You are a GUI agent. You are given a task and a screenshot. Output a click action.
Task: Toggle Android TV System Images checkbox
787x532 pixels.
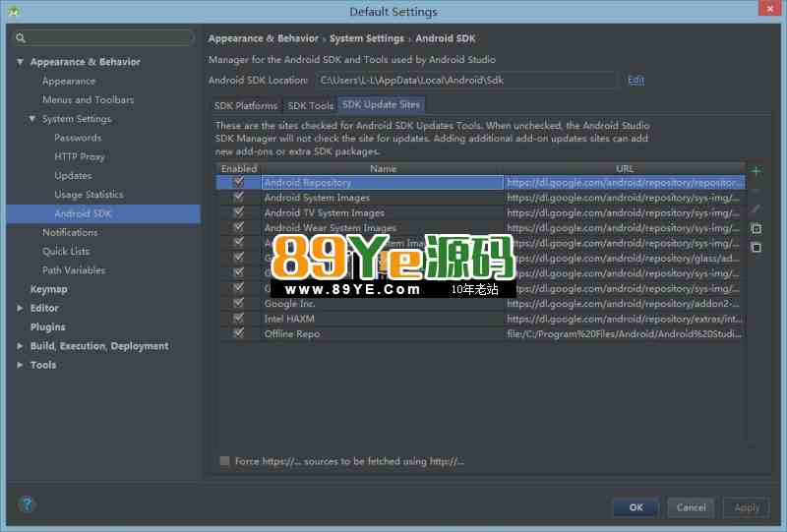click(x=239, y=212)
